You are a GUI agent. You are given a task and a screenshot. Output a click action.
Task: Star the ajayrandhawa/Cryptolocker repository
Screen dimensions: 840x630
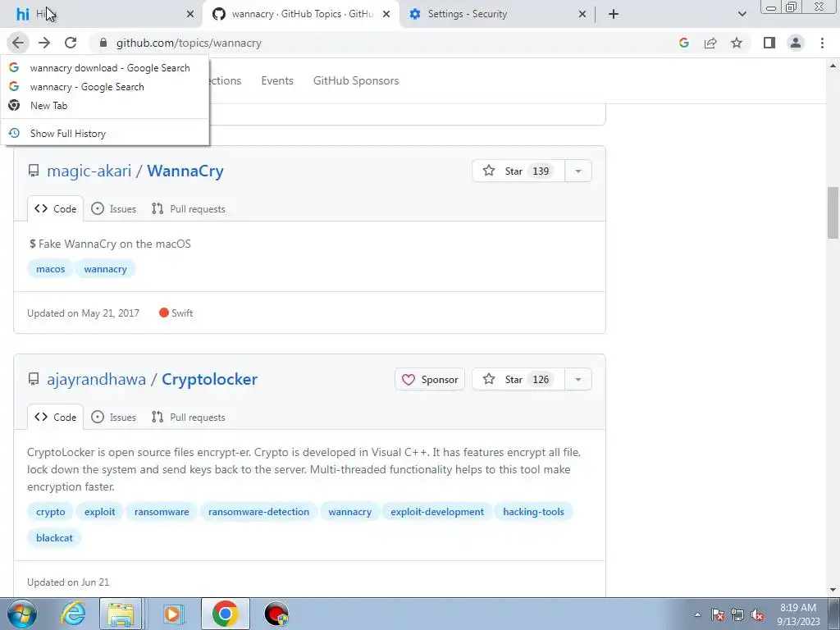click(518, 379)
